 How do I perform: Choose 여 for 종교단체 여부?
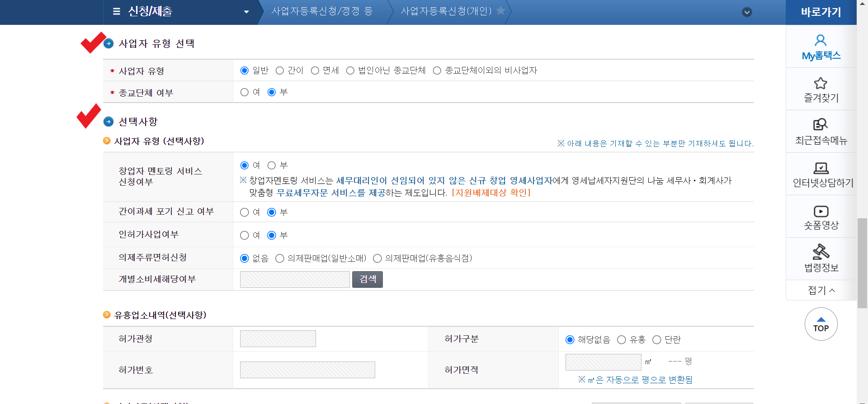(x=245, y=92)
